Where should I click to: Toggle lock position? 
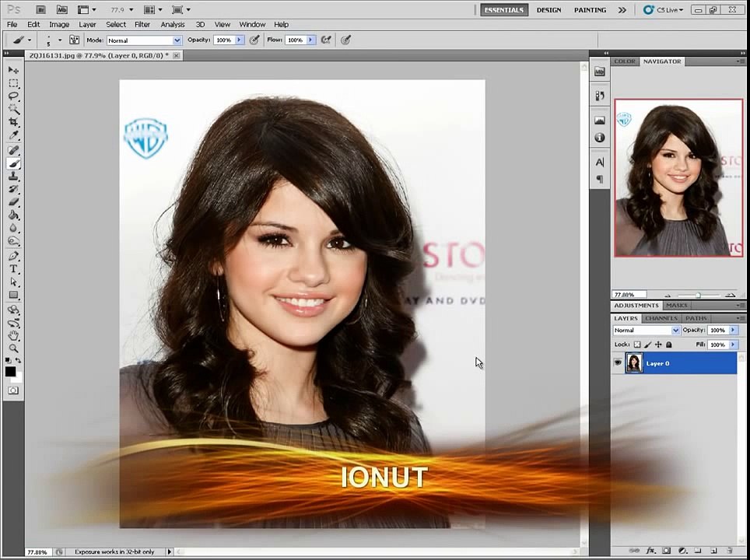coord(658,345)
